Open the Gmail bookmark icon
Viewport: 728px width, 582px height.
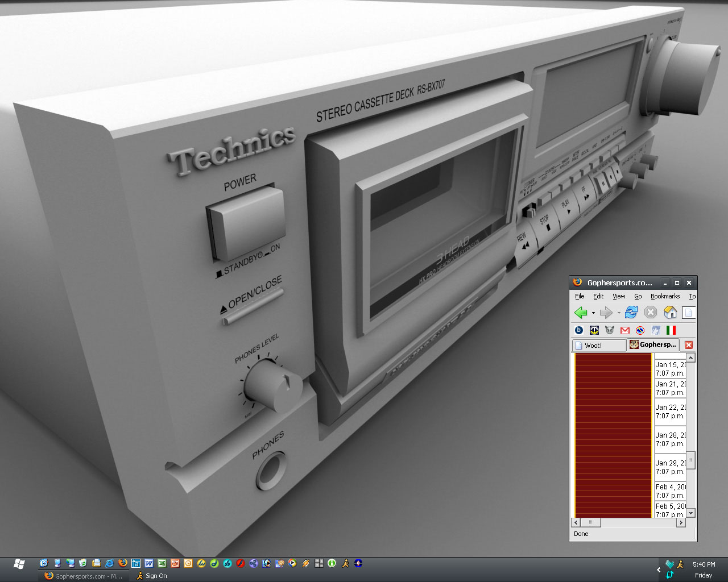point(625,330)
